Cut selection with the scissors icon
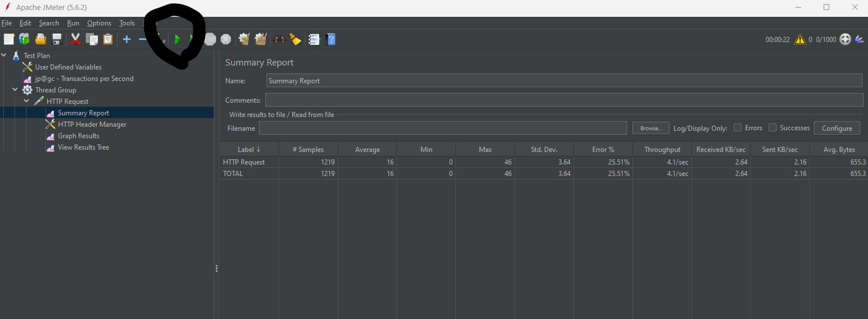Image resolution: width=868 pixels, height=319 pixels. tap(76, 39)
